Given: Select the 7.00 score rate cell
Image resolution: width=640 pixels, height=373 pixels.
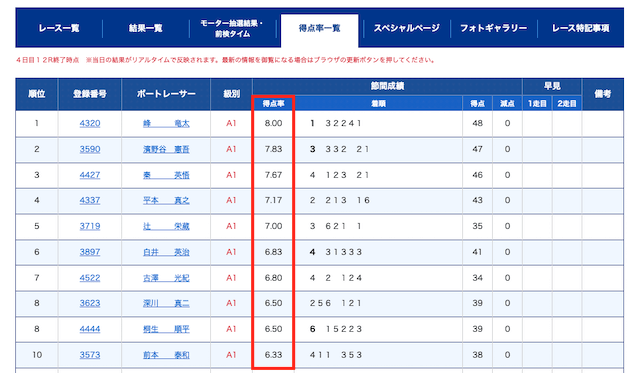Looking at the screenshot, I should tap(273, 226).
